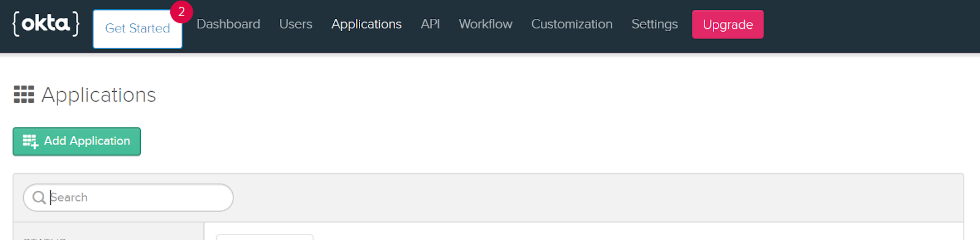This screenshot has height=240, width=980.
Task: Click the STATUS filter label in sidebar
Action: [x=44, y=238]
